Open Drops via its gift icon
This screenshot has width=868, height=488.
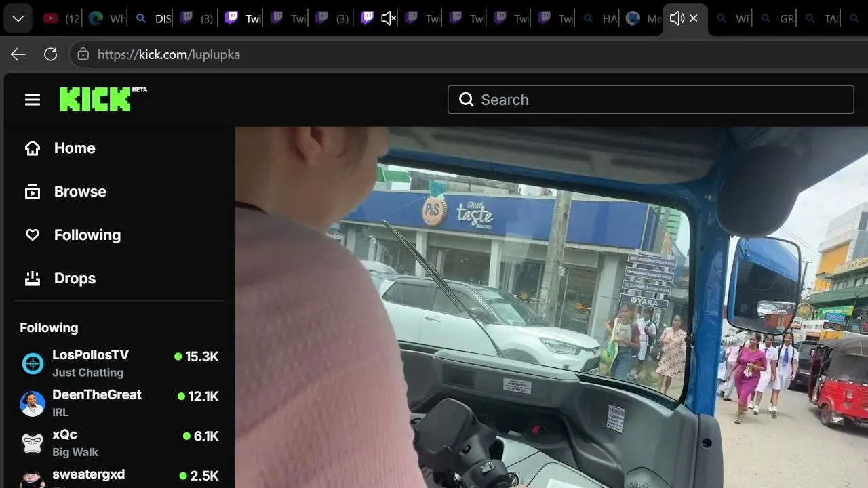[33, 279]
